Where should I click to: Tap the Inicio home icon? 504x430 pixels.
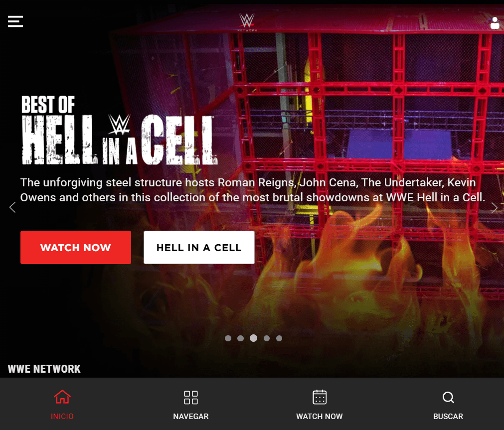(x=62, y=397)
